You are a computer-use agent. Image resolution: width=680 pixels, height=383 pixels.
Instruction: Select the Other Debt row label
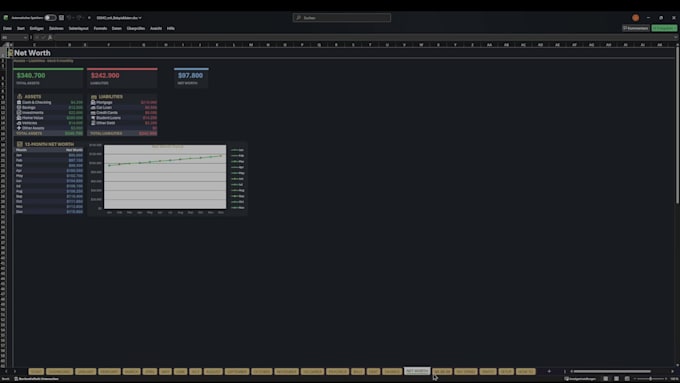click(x=105, y=123)
